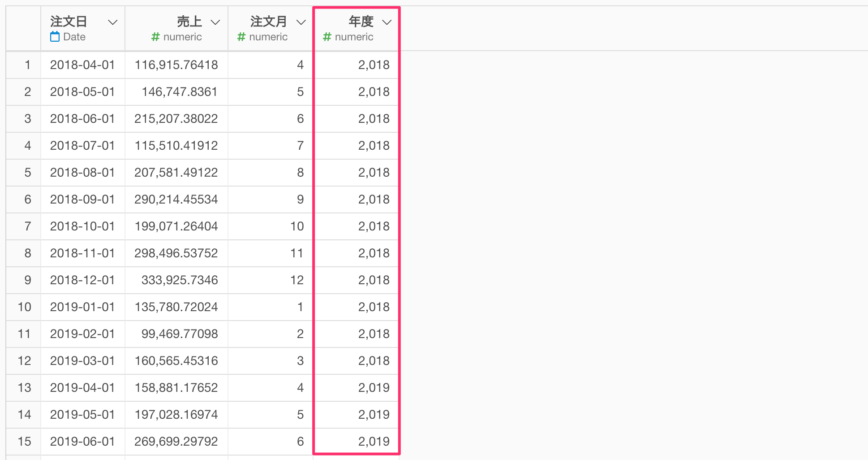868x460 pixels.
Task: Open the 年度 column menu chevron
Action: tap(387, 22)
